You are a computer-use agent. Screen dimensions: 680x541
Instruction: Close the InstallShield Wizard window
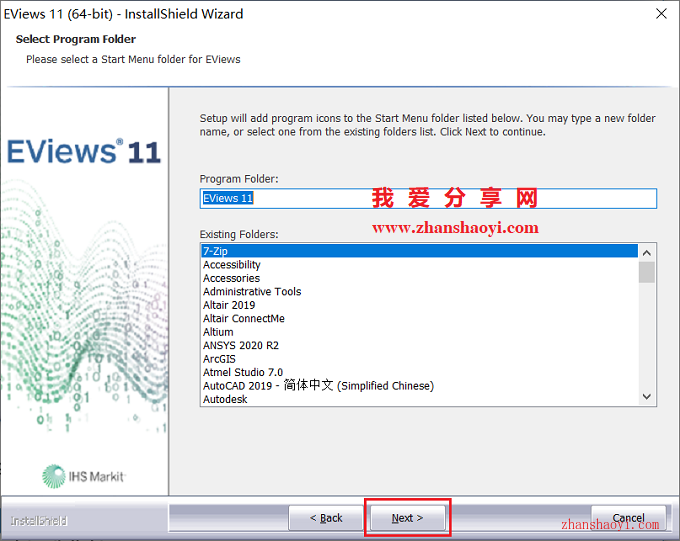coord(661,14)
